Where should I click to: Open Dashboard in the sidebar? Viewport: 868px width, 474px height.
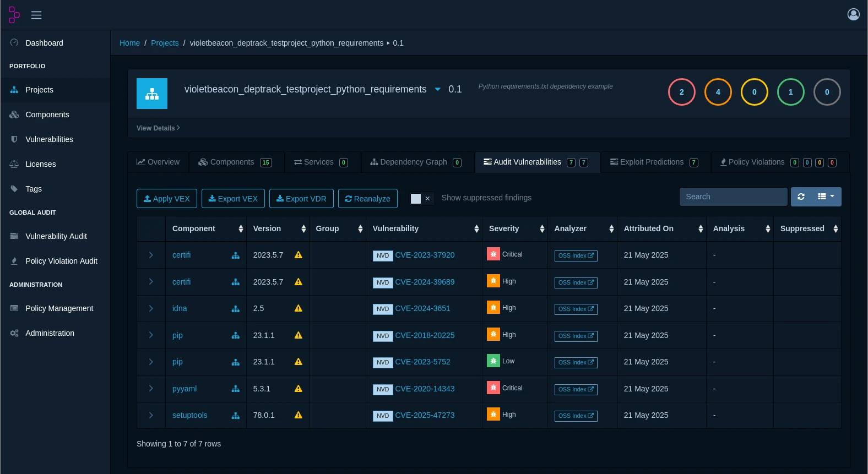(x=55, y=43)
